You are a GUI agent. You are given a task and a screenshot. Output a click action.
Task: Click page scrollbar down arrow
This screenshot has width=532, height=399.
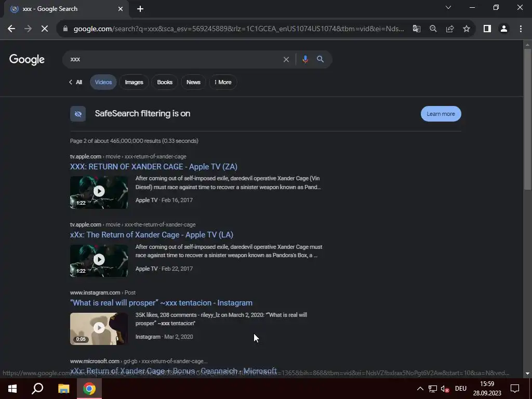(x=527, y=374)
